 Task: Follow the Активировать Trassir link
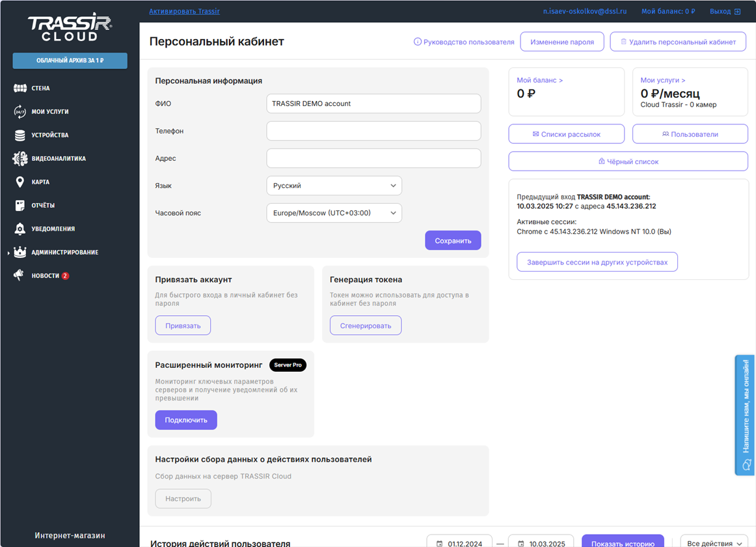point(184,12)
